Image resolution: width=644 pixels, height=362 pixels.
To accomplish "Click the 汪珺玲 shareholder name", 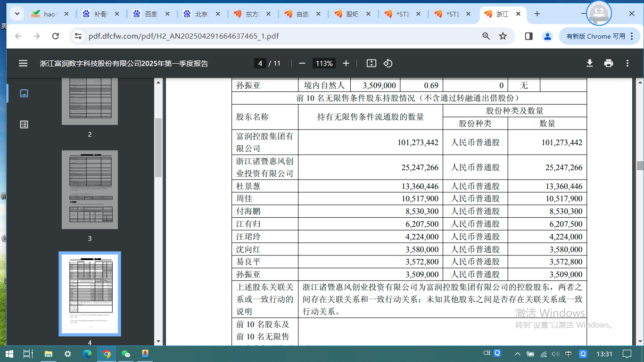I will point(248,237).
